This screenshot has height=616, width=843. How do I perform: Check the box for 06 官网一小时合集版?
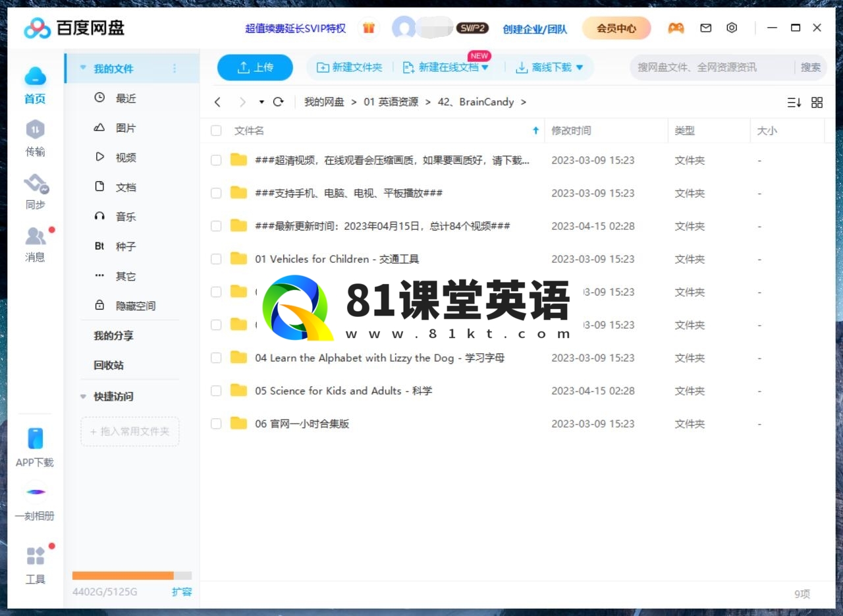[216, 424]
